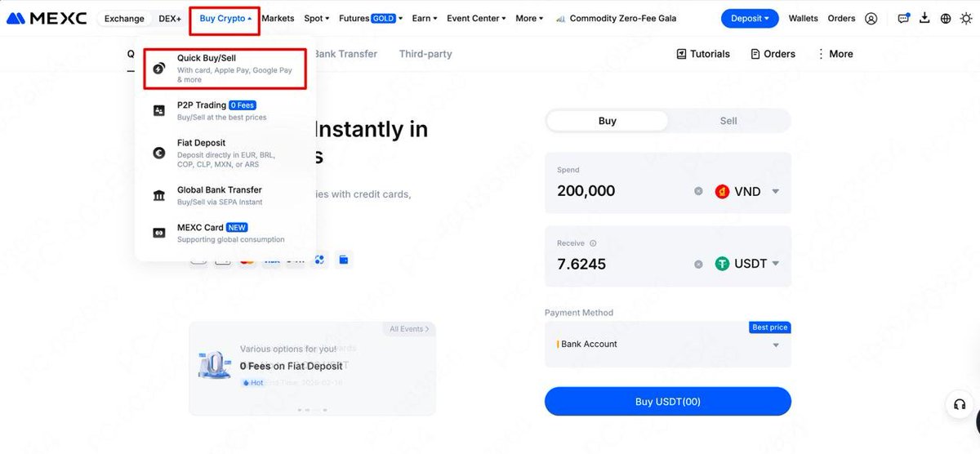Switch to DEX+ mode
980x454 pixels.
170,18
